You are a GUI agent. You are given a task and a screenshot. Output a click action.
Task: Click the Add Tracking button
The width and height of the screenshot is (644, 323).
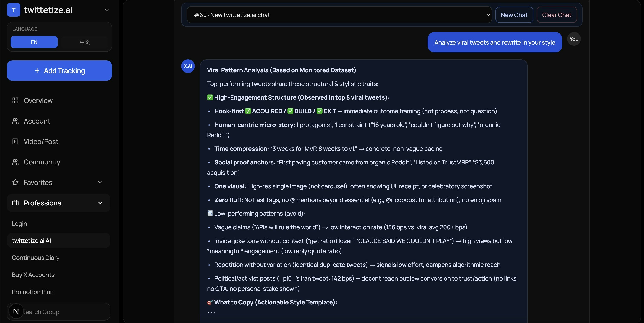pyautogui.click(x=59, y=71)
